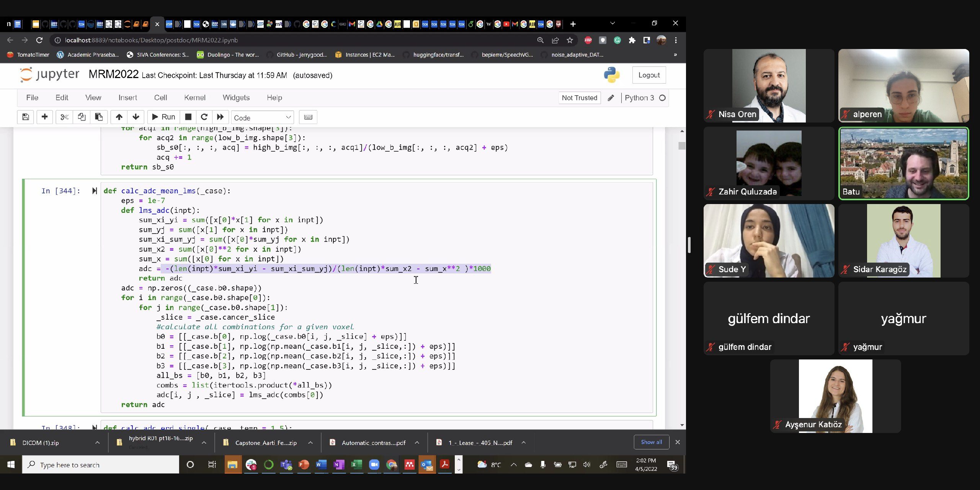Open the Kernel menu
The image size is (980, 490).
(194, 98)
